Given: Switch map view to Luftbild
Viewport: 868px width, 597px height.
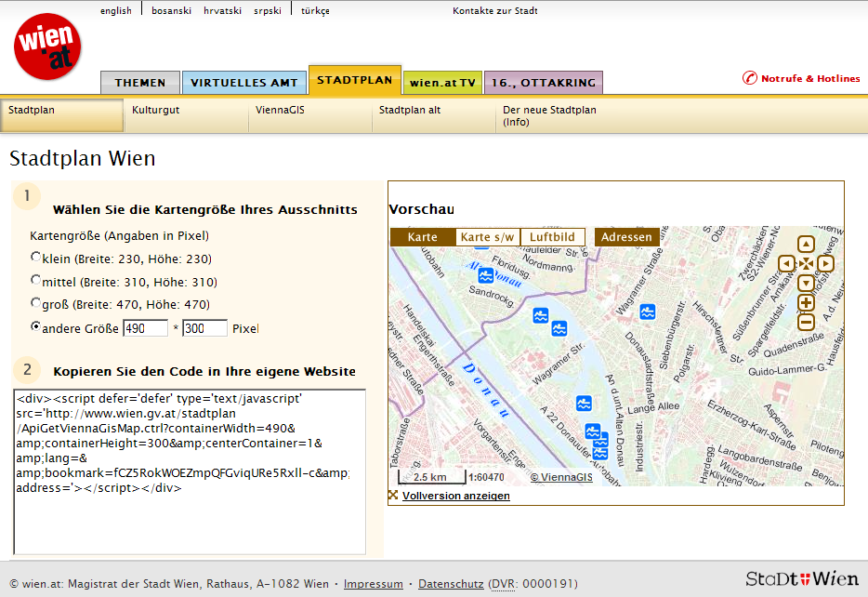Looking at the screenshot, I should [x=552, y=237].
